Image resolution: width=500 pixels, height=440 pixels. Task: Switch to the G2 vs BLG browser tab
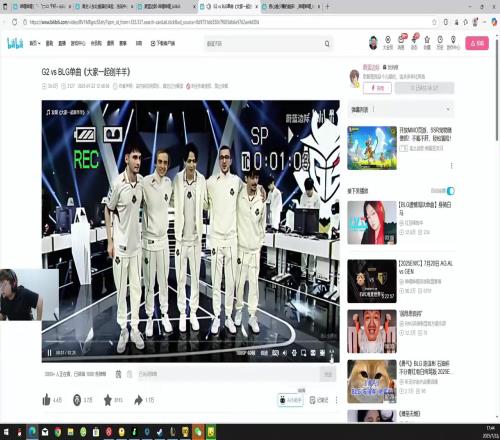click(x=229, y=6)
